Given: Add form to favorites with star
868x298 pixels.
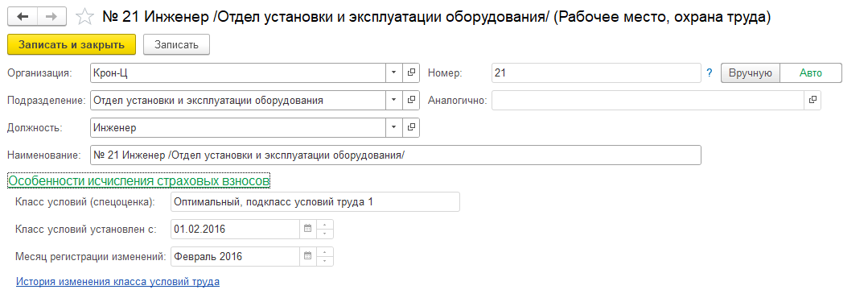Looking at the screenshot, I should (84, 17).
